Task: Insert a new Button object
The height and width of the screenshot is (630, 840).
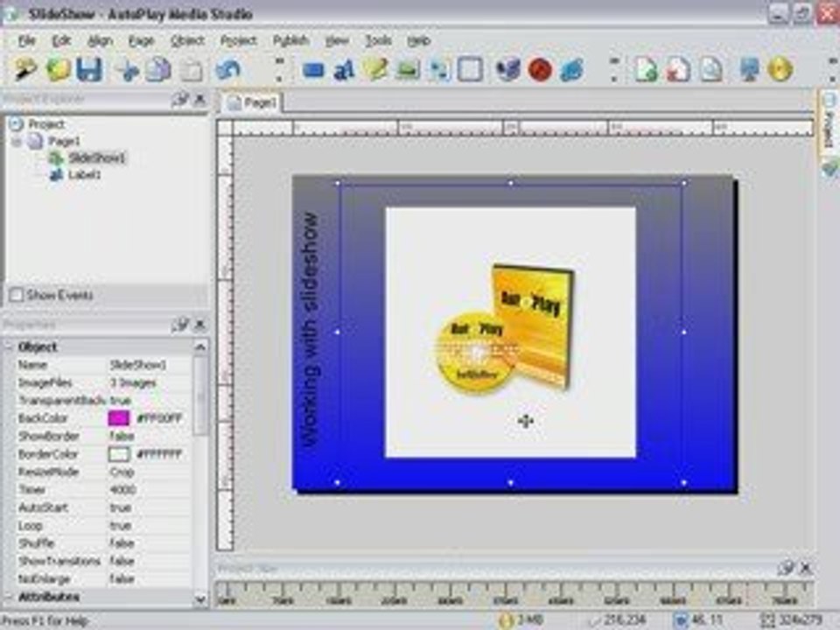Action: coord(313,70)
